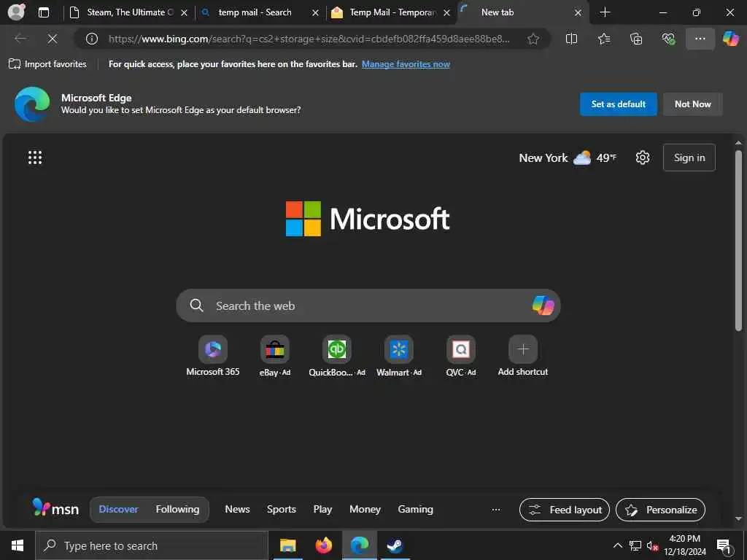Click the page vertical scrollbar thumb
The width and height of the screenshot is (747, 560).
click(738, 241)
